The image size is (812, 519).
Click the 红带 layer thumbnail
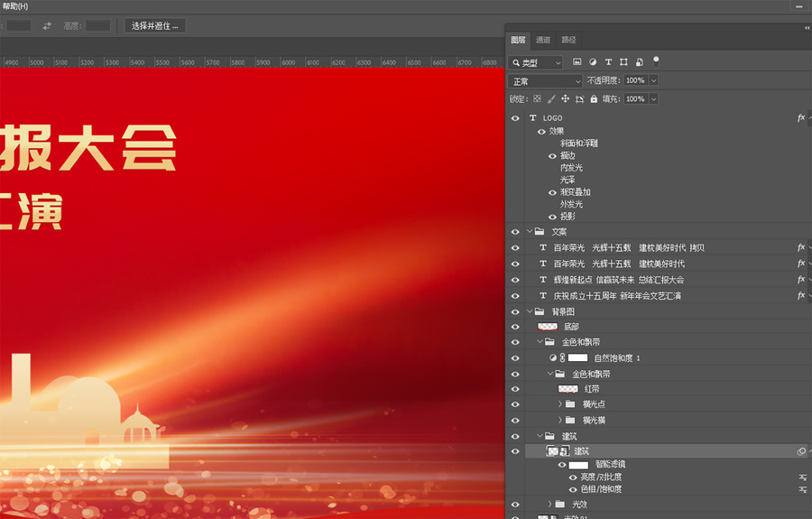click(x=567, y=388)
